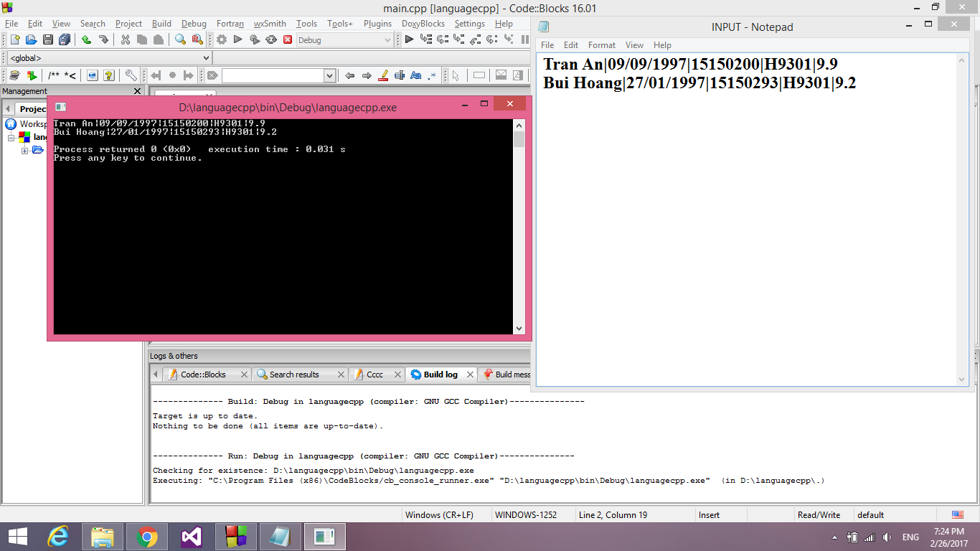Click the Undo green arrow icon
The height and width of the screenshot is (551, 980).
[x=86, y=40]
